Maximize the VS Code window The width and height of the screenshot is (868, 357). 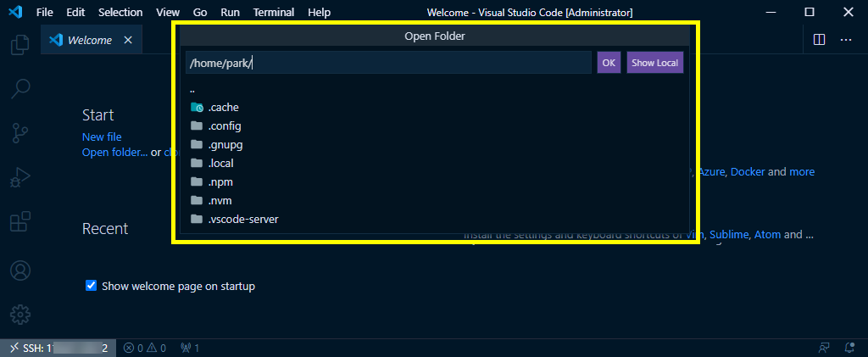pyautogui.click(x=810, y=12)
